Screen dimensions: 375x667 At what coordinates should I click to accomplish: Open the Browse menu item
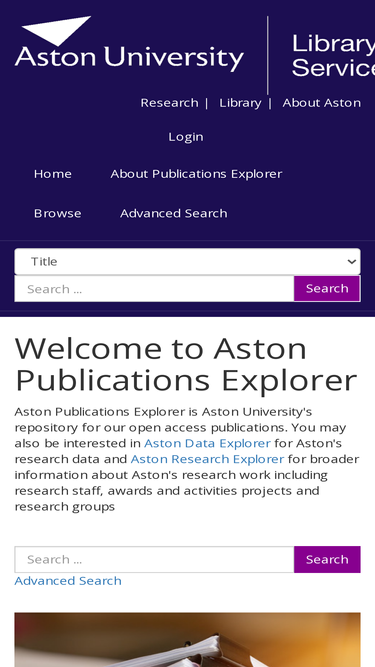pos(57,213)
